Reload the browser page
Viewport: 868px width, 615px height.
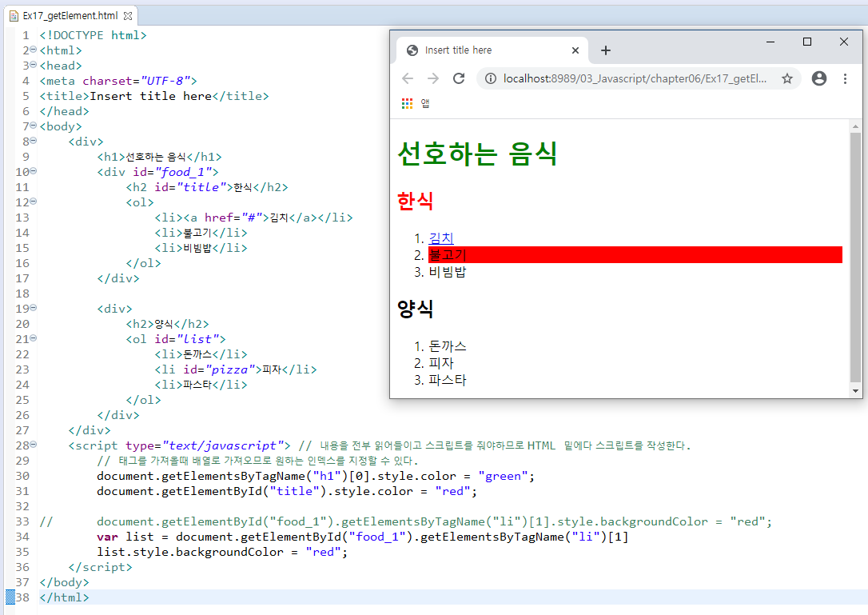pyautogui.click(x=459, y=78)
